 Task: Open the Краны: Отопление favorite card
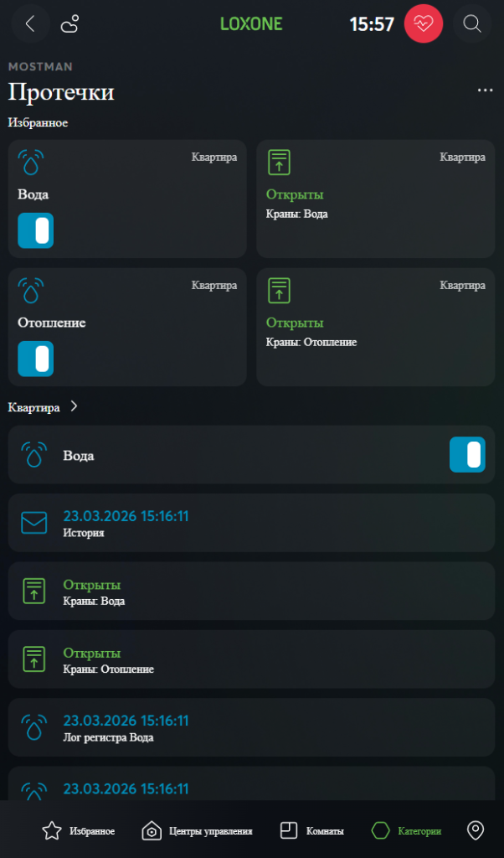point(378,328)
